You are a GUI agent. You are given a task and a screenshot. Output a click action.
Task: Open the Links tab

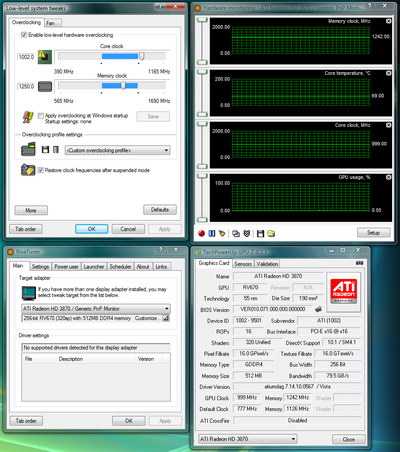[161, 267]
